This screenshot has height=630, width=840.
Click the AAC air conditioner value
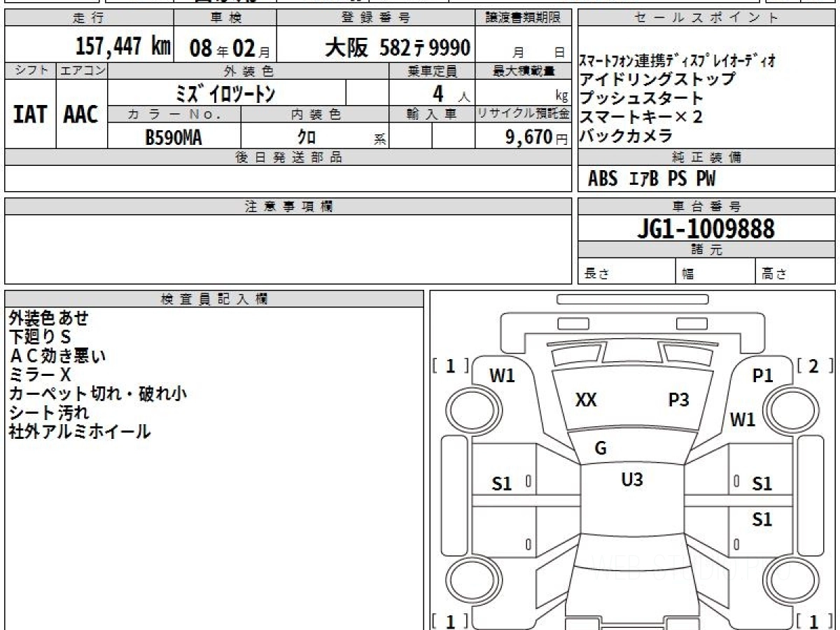(x=81, y=114)
